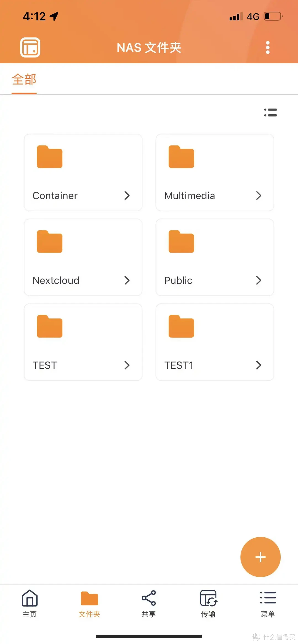The image size is (298, 644).
Task: Open the three-dot more options menu
Action: pyautogui.click(x=267, y=48)
